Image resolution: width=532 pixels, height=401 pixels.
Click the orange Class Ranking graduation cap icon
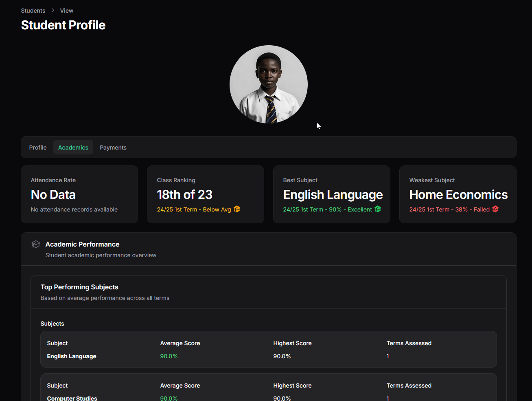(237, 209)
